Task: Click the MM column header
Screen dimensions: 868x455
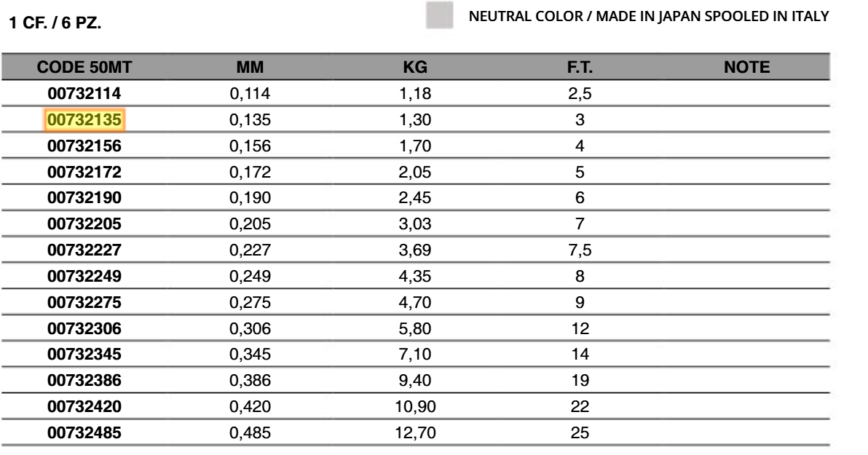Action: click(x=250, y=67)
